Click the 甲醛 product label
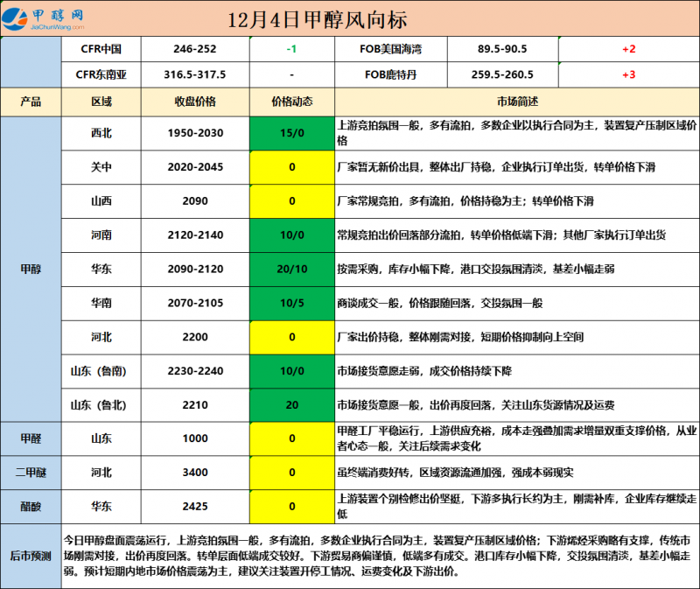This screenshot has width=700, height=589. (30, 438)
